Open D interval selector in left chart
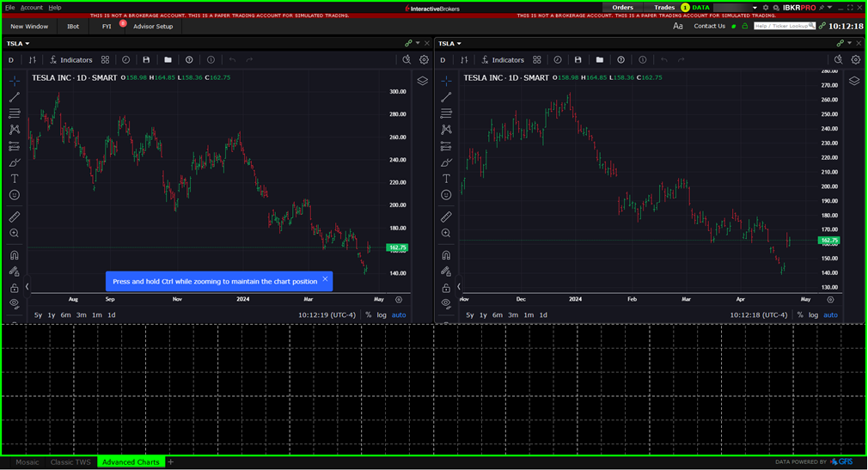 pos(10,60)
